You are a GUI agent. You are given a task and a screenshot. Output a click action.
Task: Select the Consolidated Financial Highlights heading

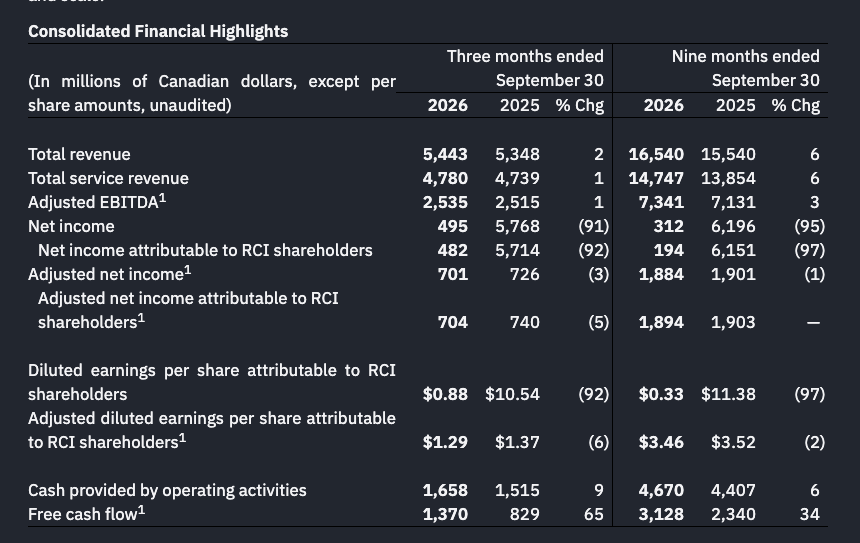click(x=158, y=31)
